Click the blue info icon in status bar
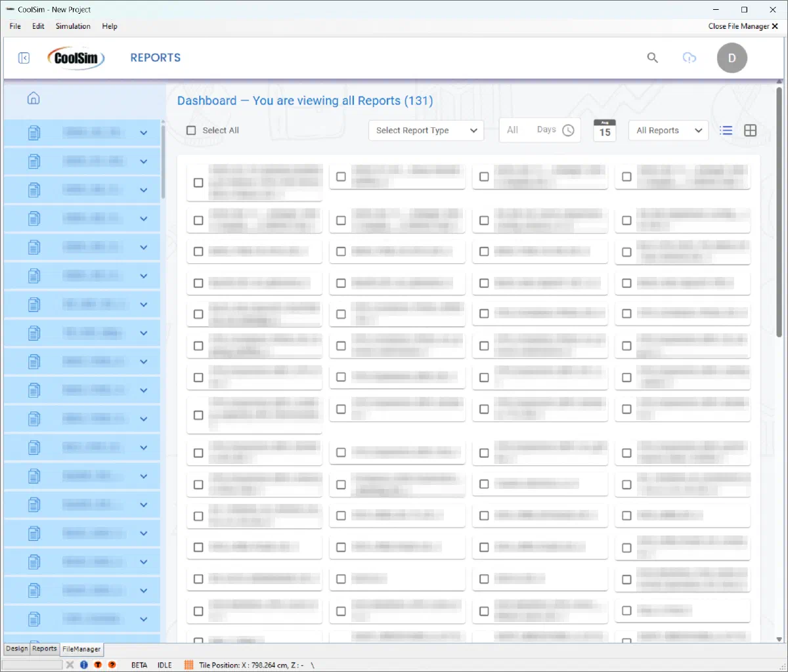 pos(84,665)
